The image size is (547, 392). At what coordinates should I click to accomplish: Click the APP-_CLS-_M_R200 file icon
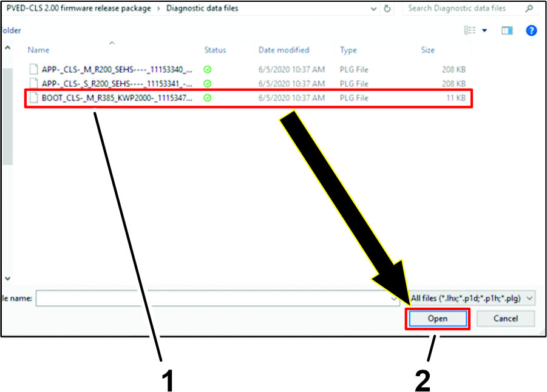click(x=34, y=69)
